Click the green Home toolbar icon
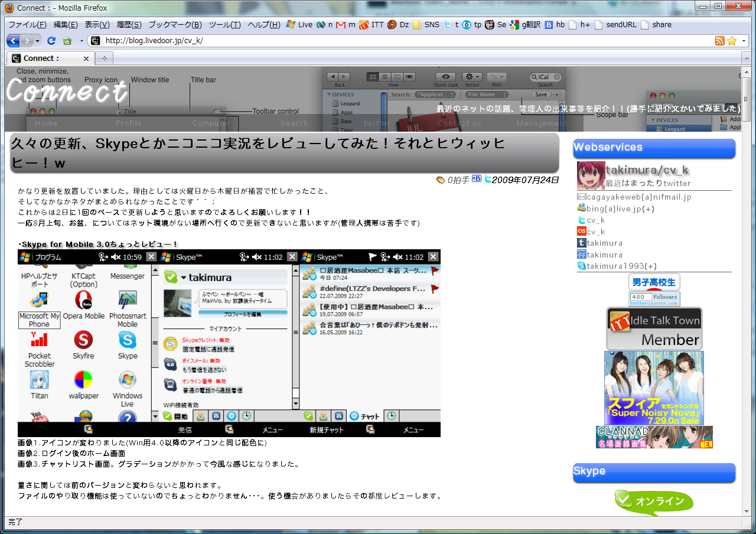Screen dimensions: 756x534 click(x=67, y=41)
